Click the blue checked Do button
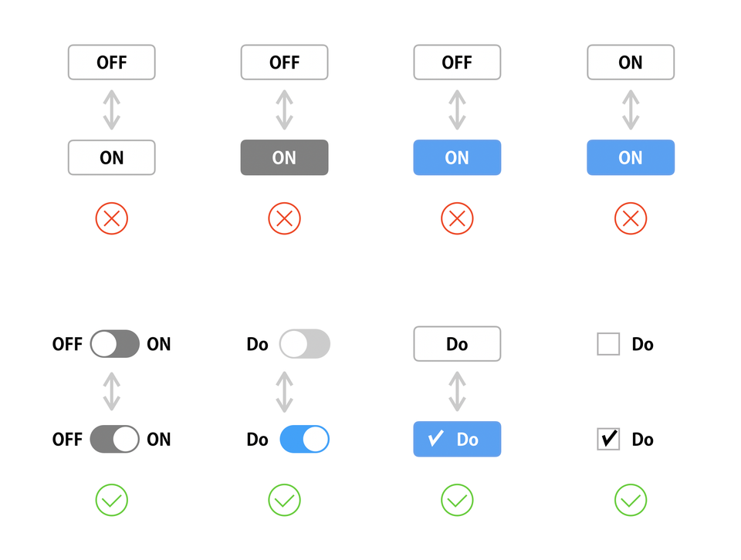This screenshot has height=560, width=741. coord(457,439)
